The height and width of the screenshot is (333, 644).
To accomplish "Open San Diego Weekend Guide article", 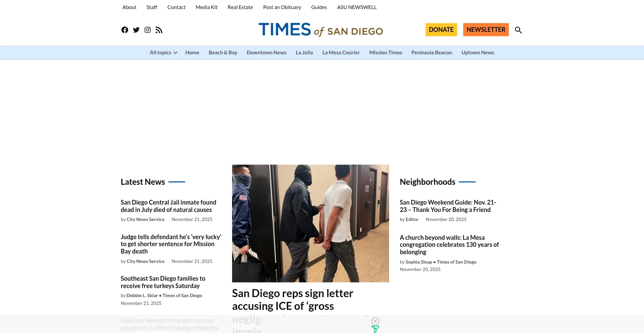I will pyautogui.click(x=448, y=206).
